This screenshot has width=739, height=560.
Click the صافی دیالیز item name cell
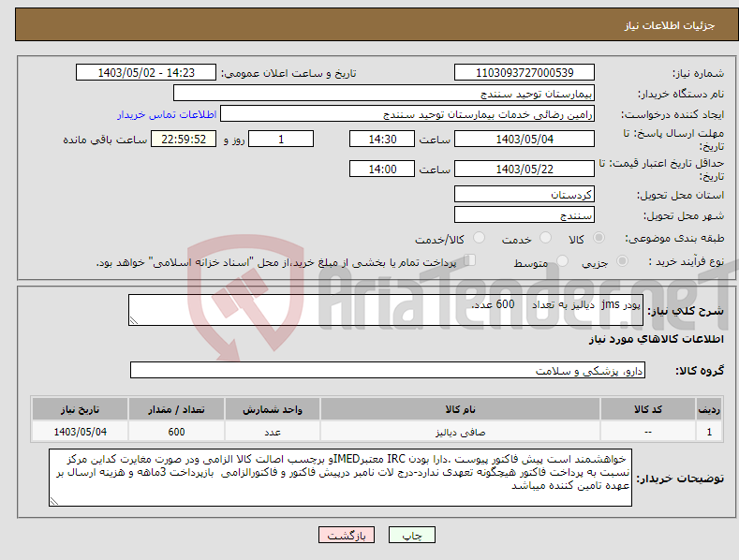point(461,432)
